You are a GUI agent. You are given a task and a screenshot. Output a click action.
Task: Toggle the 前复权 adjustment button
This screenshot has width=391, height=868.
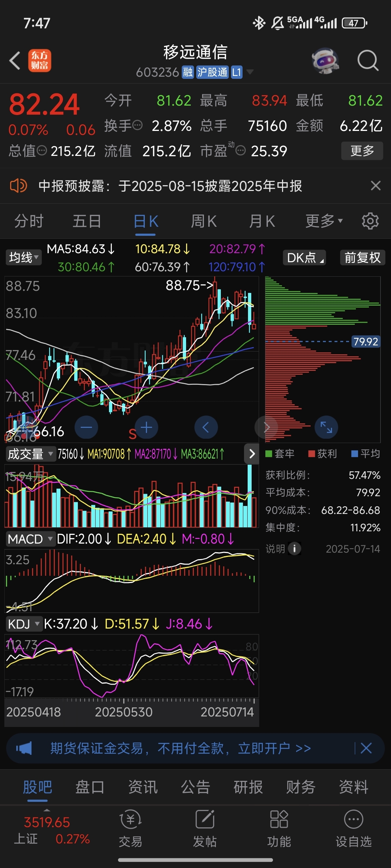coord(362,258)
